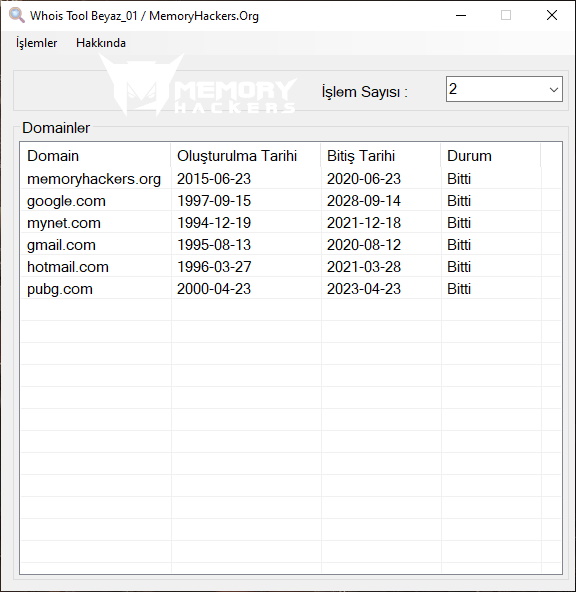Click the Durum column header
Viewport: 576px width, 592px height.
[x=490, y=156]
